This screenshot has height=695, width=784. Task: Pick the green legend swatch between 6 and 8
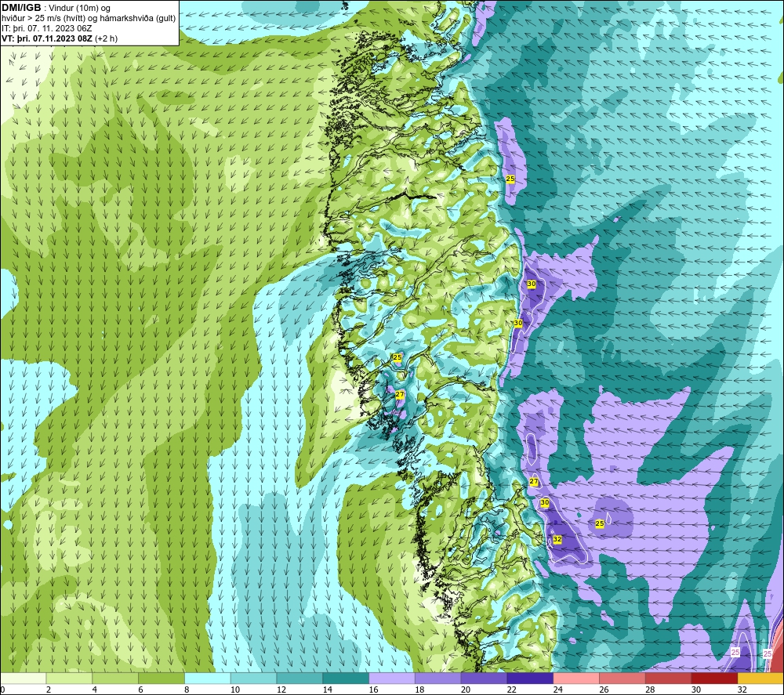(x=161, y=679)
